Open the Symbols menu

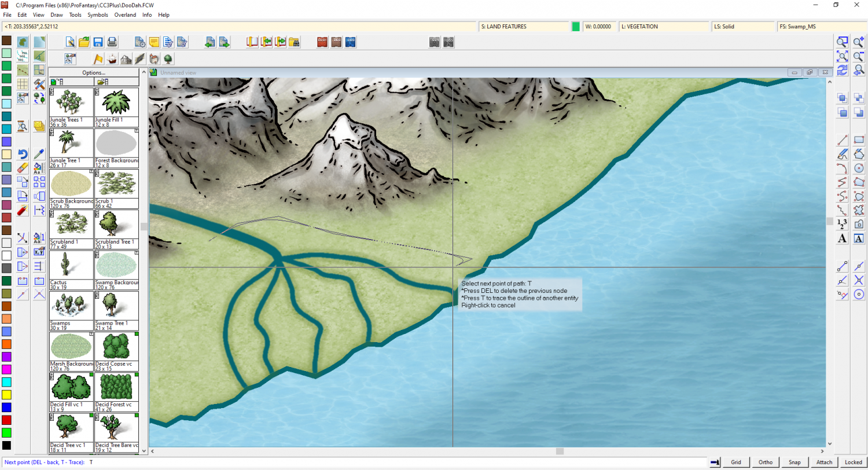coord(98,14)
